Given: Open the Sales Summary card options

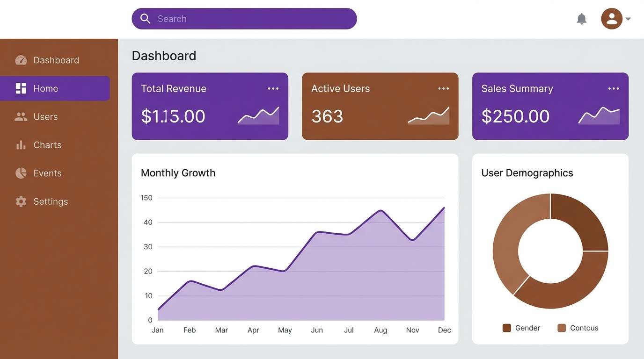Looking at the screenshot, I should 614,88.
